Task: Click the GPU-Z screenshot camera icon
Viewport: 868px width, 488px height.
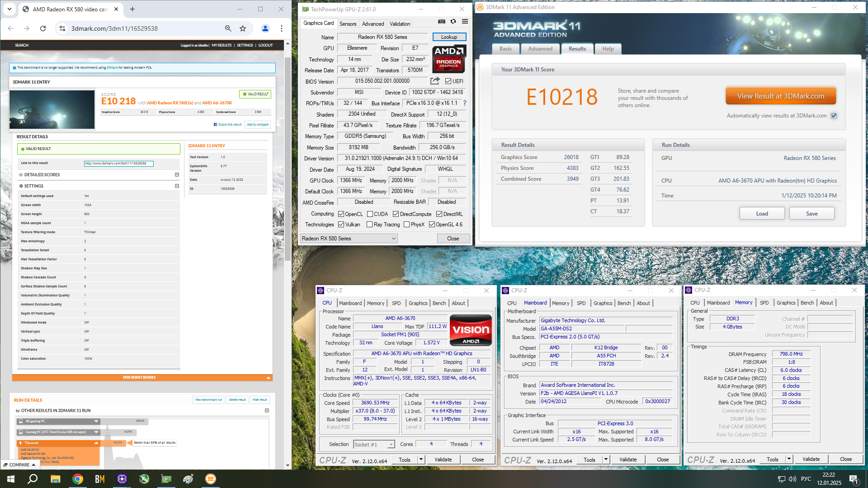Action: [442, 21]
